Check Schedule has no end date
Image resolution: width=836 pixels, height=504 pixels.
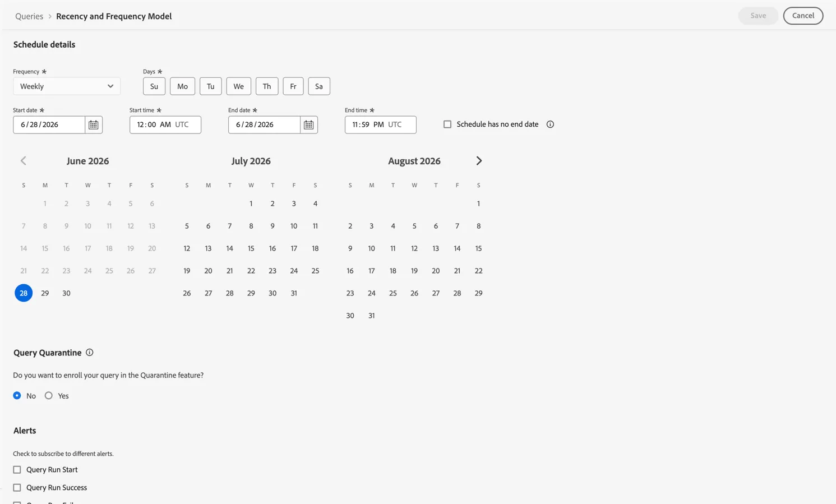point(447,124)
